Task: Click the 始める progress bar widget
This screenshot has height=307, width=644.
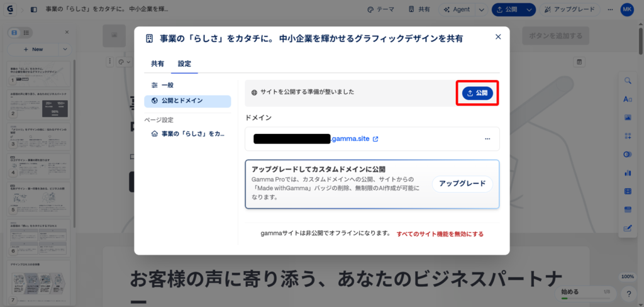Action: click(x=585, y=293)
